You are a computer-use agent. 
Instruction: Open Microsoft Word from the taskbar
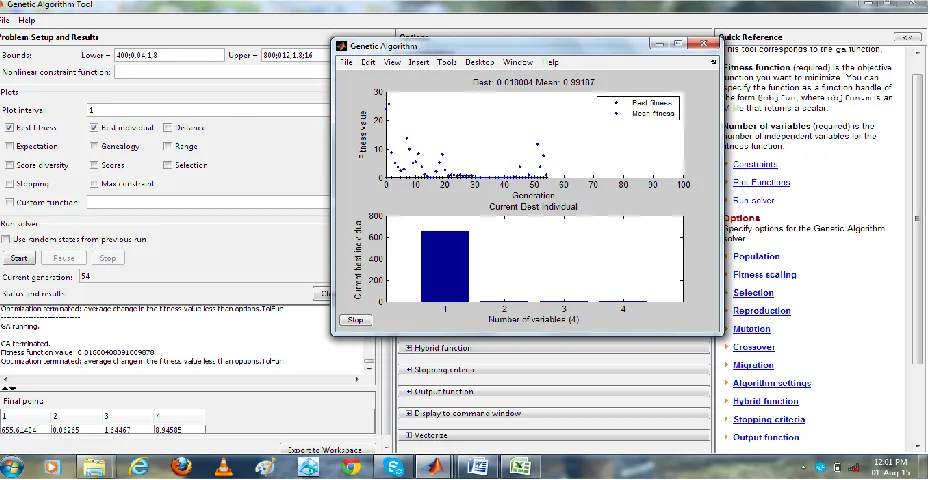477,468
